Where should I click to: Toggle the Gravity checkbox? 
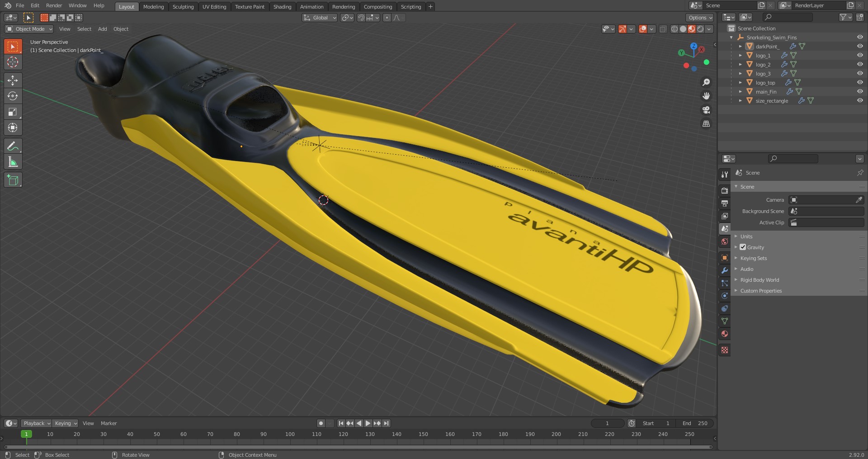(743, 247)
